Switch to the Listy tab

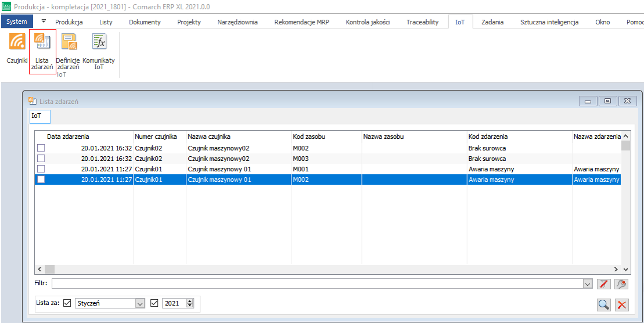coord(106,22)
